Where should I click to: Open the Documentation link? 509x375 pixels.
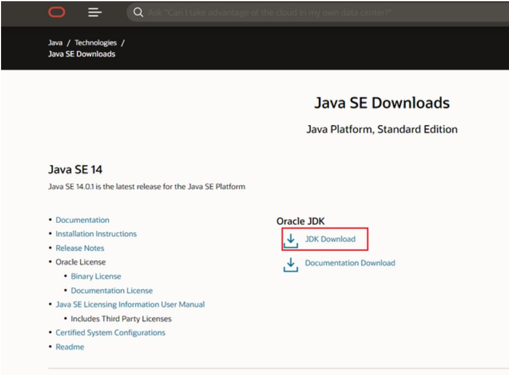pos(82,220)
